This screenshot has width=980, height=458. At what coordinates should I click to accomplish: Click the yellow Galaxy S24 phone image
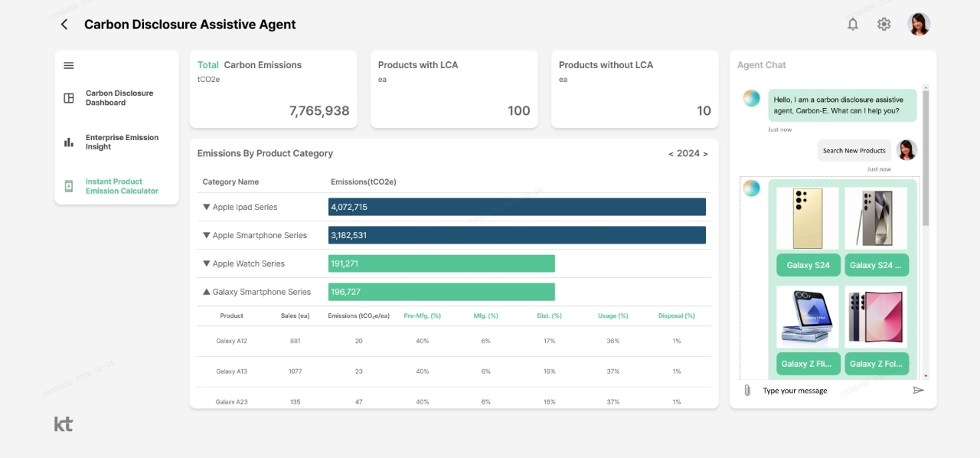coord(808,218)
